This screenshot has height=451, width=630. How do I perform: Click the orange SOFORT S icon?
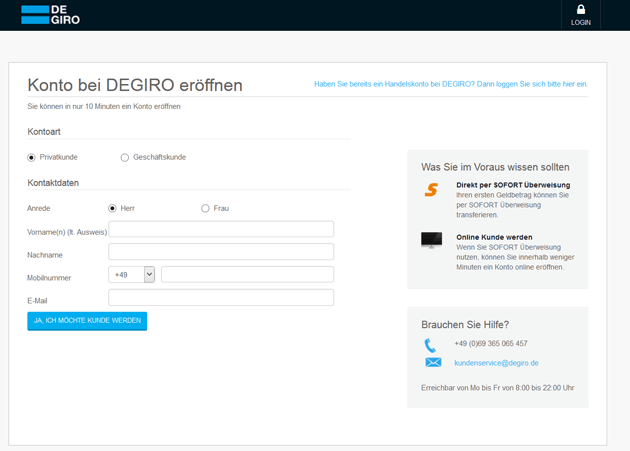coord(431,189)
